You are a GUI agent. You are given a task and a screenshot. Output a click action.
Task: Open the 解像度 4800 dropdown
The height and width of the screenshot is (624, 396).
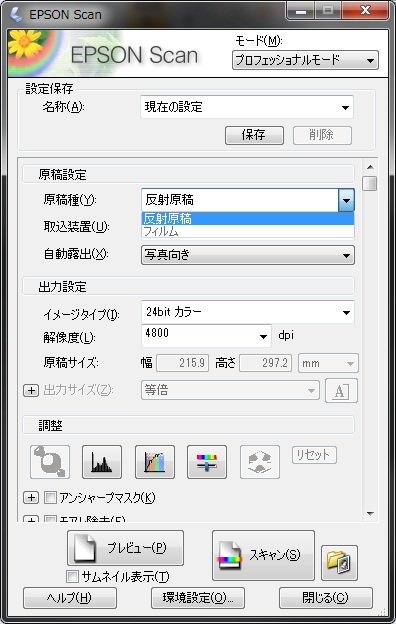(x=206, y=335)
